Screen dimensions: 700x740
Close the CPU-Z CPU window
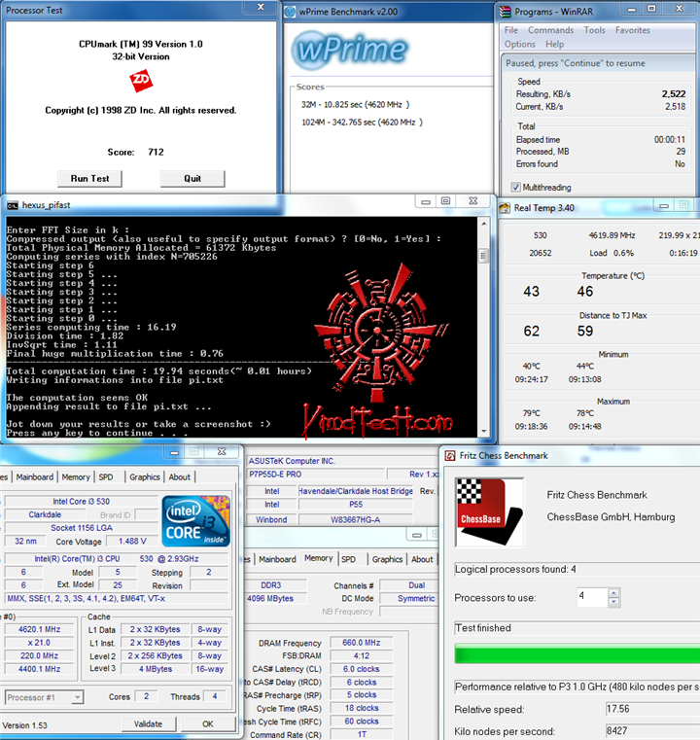coord(222,452)
